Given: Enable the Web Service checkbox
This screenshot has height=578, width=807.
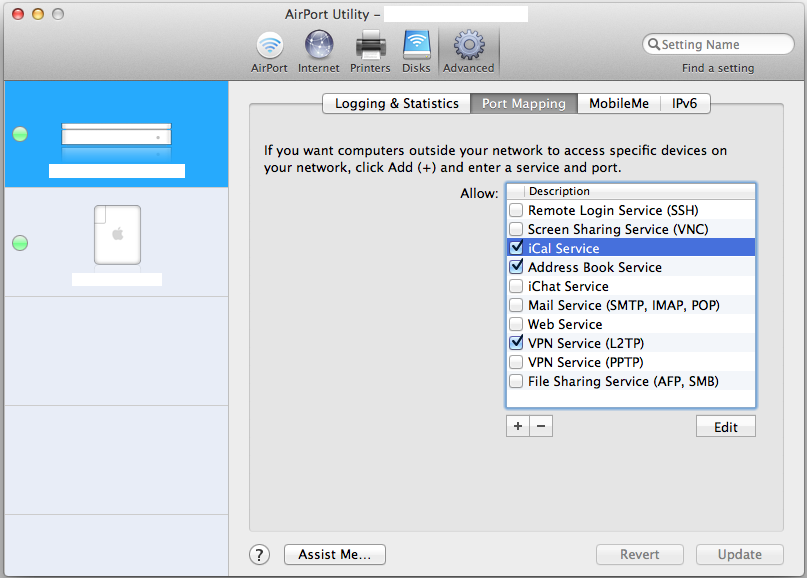Looking at the screenshot, I should 516,324.
